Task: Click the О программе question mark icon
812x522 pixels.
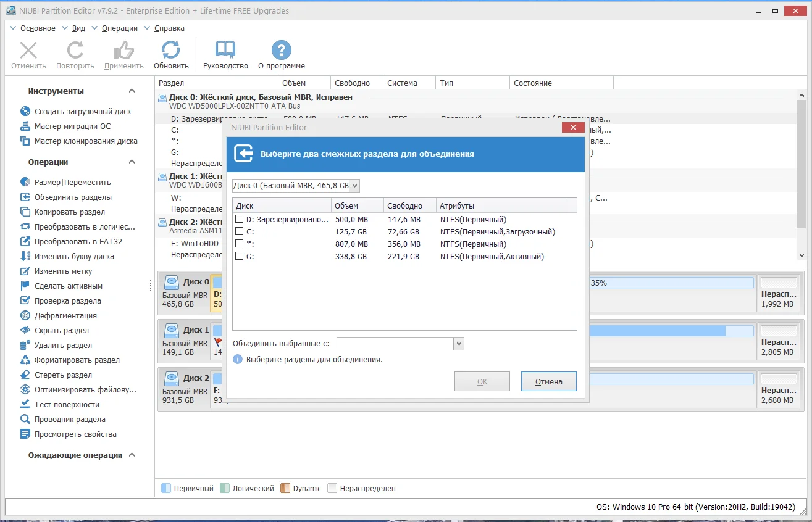Action: pyautogui.click(x=282, y=50)
